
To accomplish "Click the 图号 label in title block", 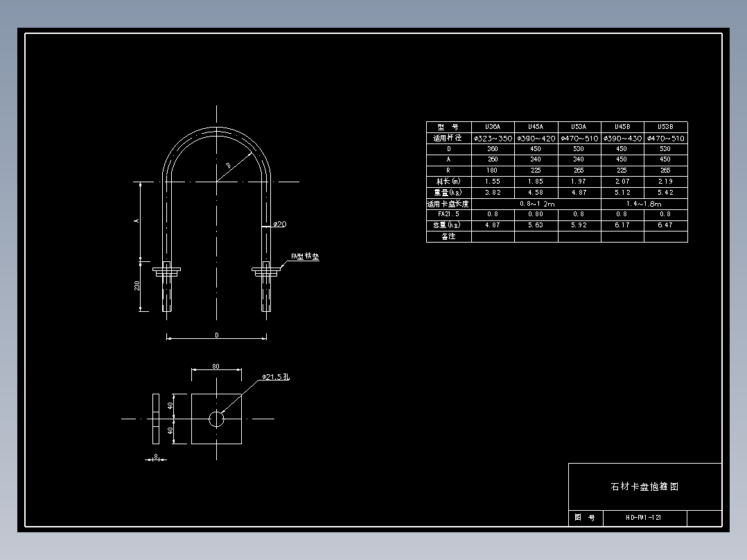I will tap(585, 518).
